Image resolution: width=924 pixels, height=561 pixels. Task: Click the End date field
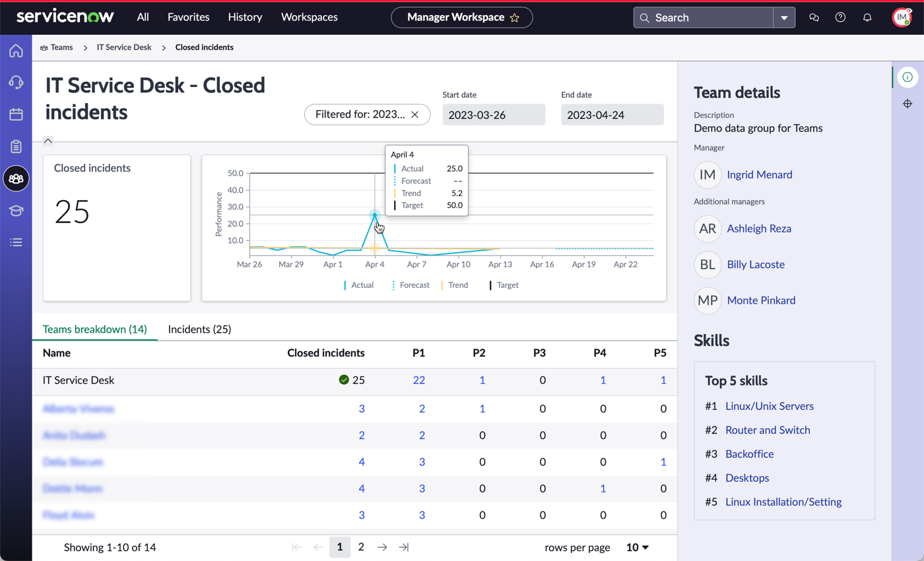coord(612,115)
